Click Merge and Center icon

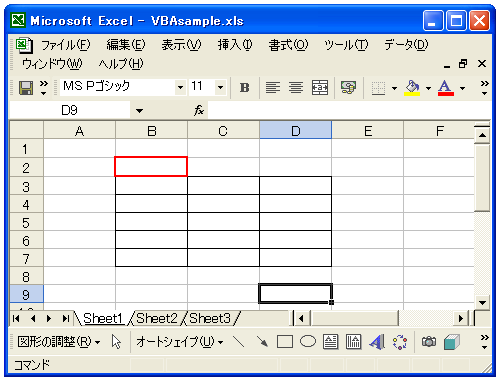click(320, 88)
